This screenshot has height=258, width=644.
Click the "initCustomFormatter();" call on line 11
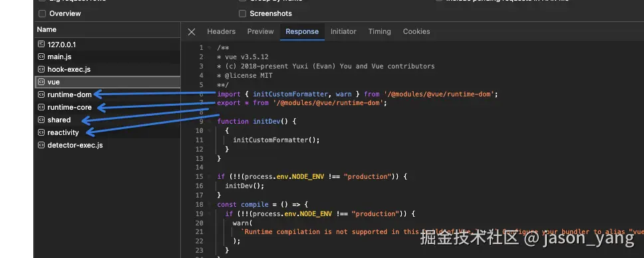point(276,140)
